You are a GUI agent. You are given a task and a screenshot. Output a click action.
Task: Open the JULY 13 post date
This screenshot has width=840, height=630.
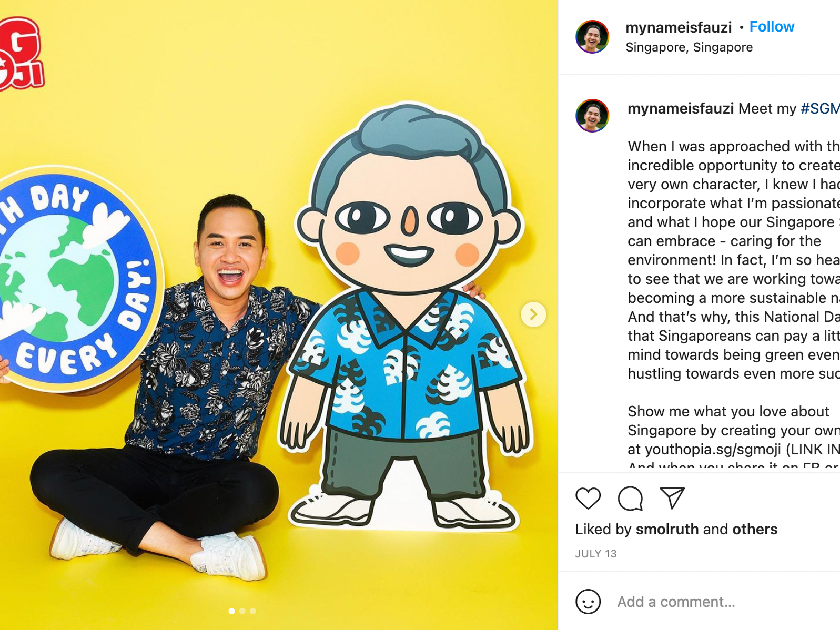[x=596, y=554]
